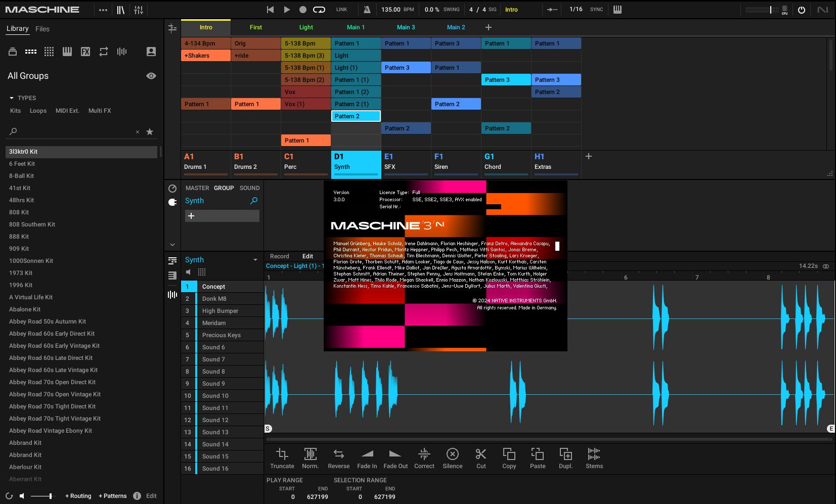Filter by Multi FX type
This screenshot has height=504, width=836.
pos(100,111)
